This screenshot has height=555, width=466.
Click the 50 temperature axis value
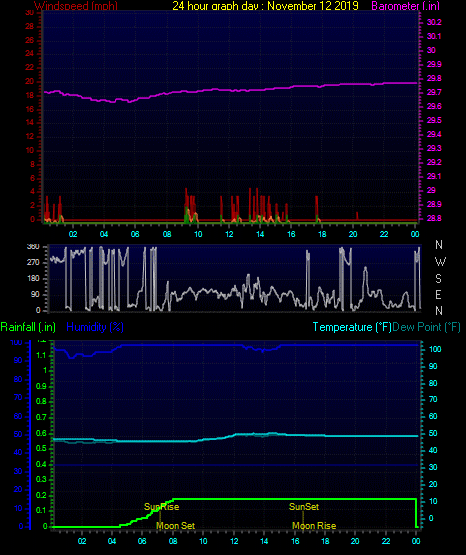433,433
